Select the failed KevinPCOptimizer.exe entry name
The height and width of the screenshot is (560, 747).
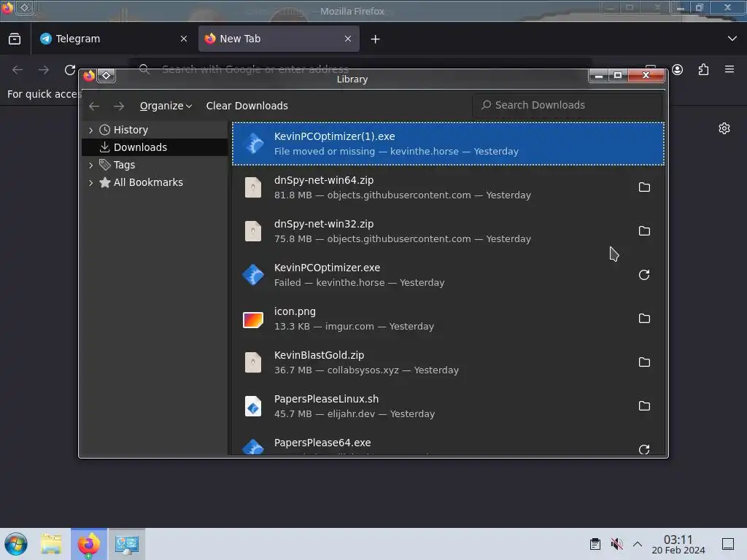tap(328, 268)
